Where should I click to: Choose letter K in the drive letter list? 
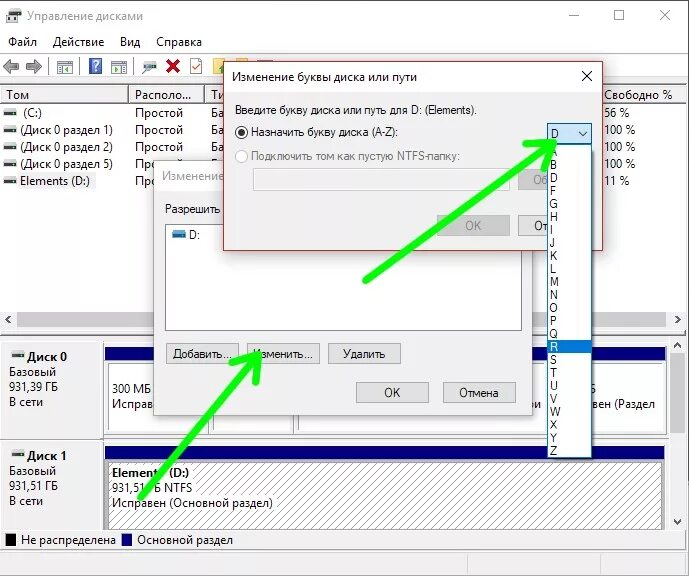[569, 256]
